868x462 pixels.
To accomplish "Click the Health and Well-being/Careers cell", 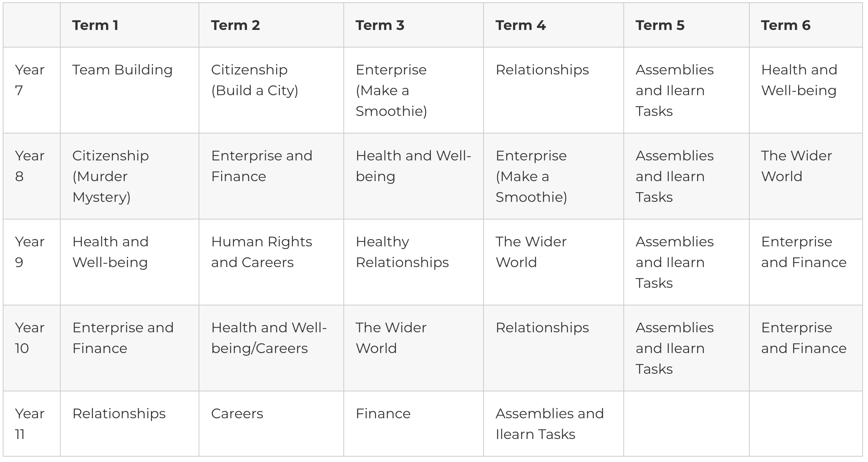I will pos(269,338).
